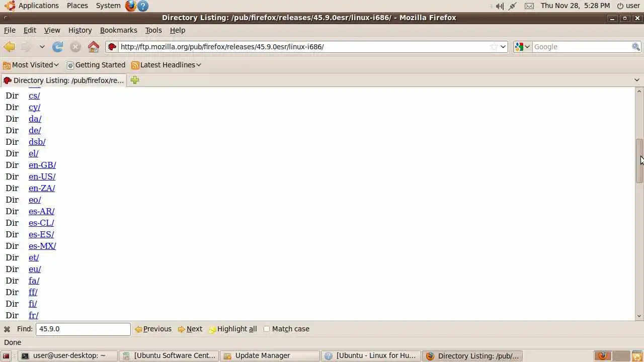Click the network connection icon

coord(513,6)
